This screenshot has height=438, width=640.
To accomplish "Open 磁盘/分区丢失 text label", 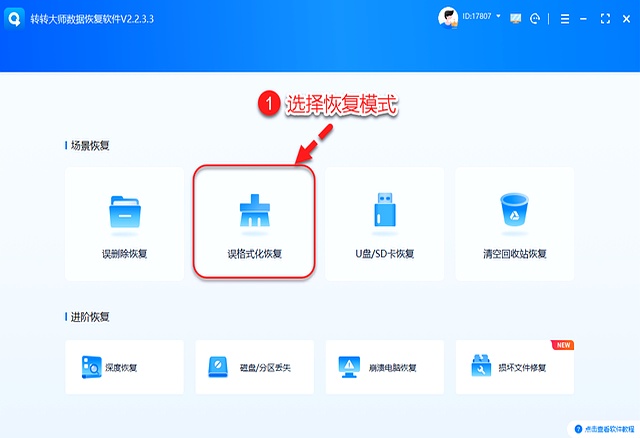I will 265,368.
